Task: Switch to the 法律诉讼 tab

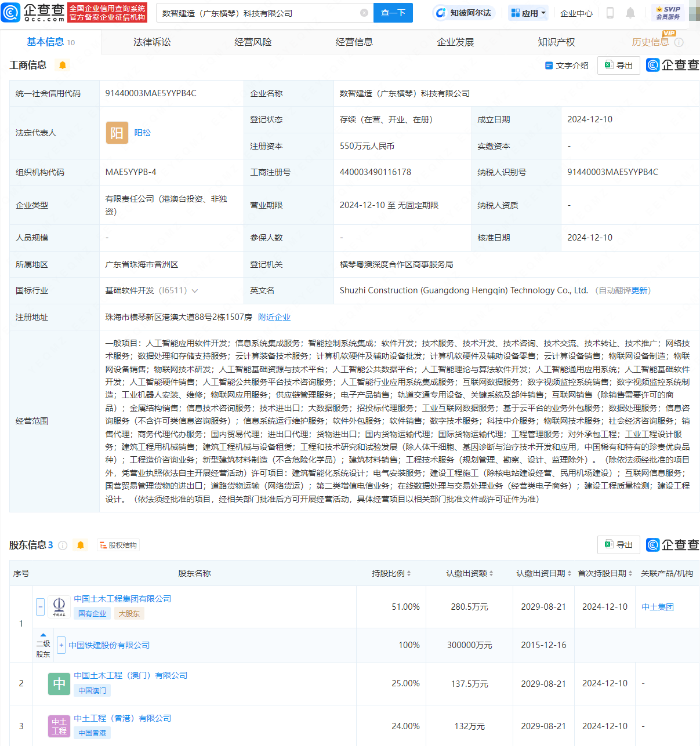Action: (152, 42)
